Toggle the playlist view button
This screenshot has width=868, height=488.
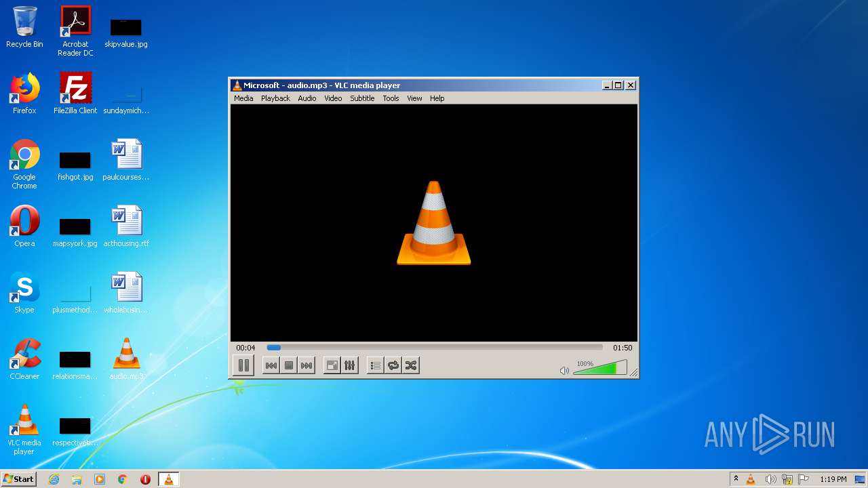pos(375,365)
